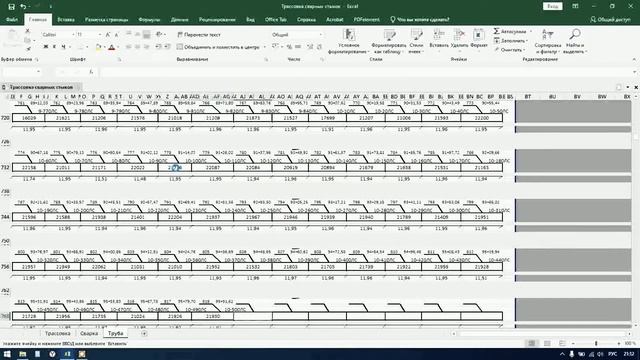Align text left icon
Viewport: 640px width, 360px height.
(129, 47)
